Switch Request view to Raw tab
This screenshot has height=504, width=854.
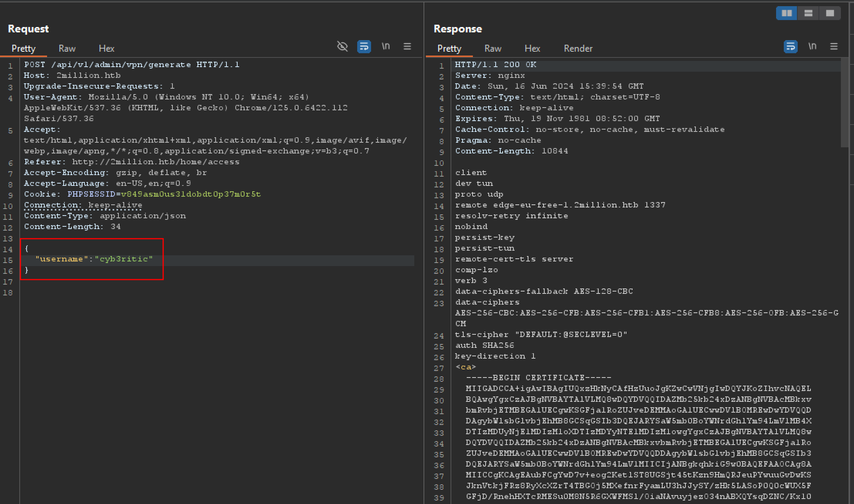point(67,49)
